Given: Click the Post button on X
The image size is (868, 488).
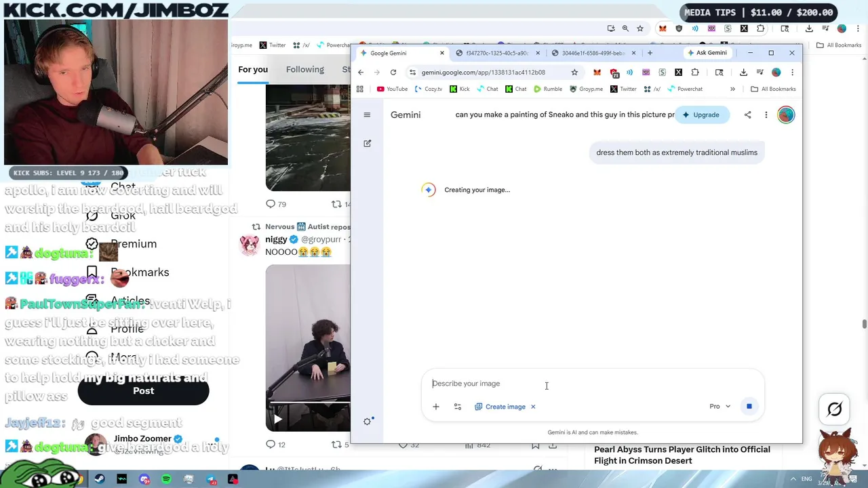Looking at the screenshot, I should tap(143, 390).
